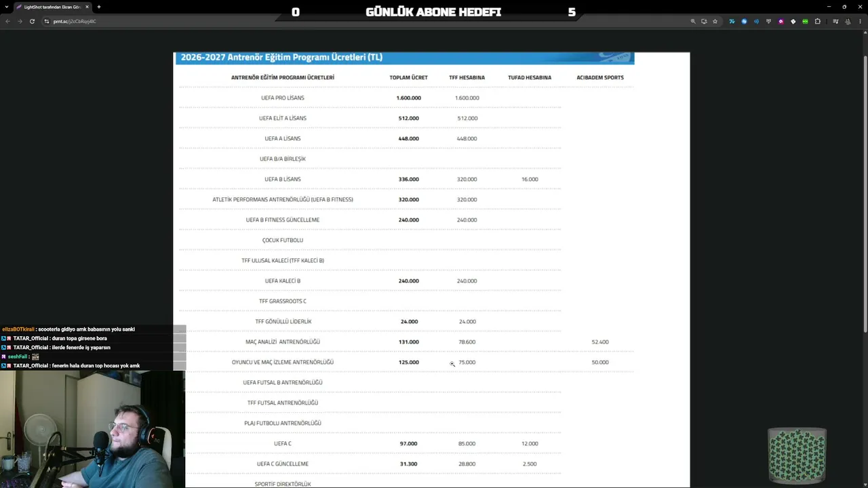This screenshot has height=488, width=868.
Task: Click the install app icon in address bar
Action: coord(704,21)
